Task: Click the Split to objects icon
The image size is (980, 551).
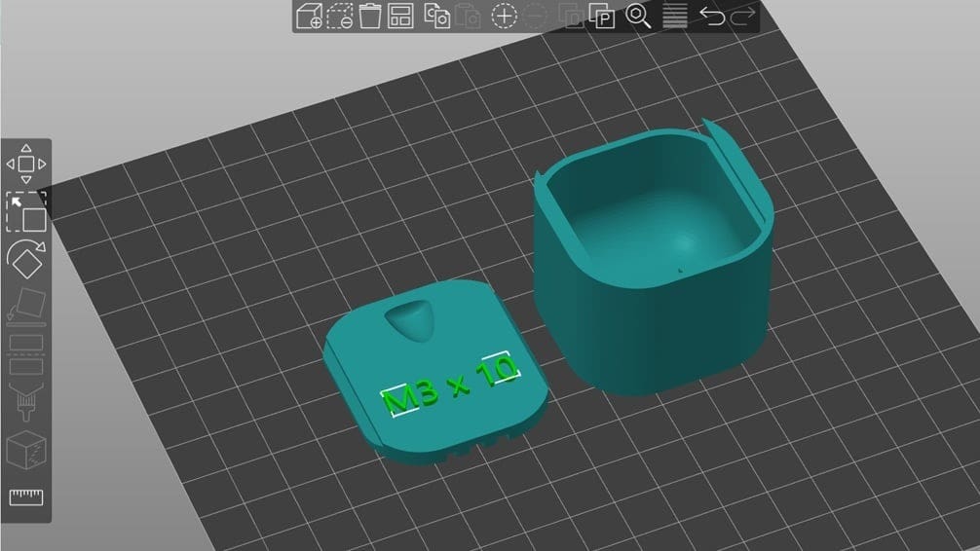Action: 571,16
